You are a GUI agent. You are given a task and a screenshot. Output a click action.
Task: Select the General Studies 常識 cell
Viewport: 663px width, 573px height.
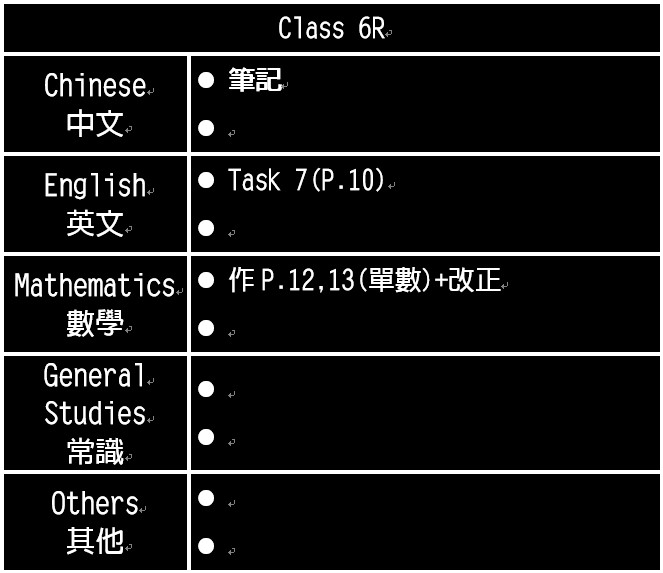click(x=96, y=413)
